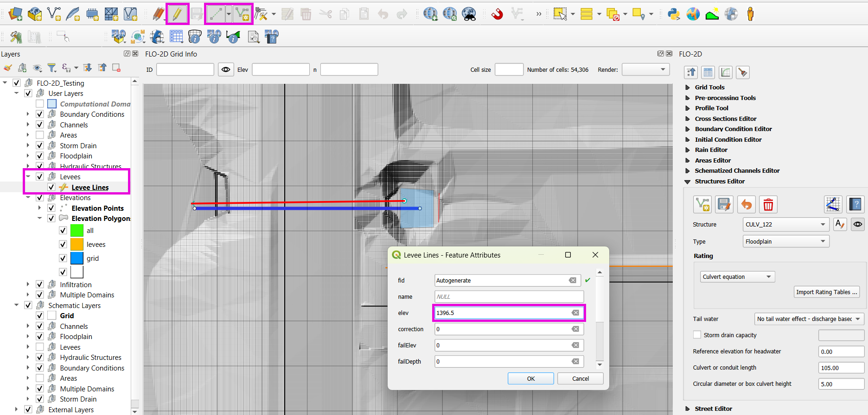Image resolution: width=868 pixels, height=415 pixels.
Task: Open the Cross Sections Editor section
Action: tap(725, 119)
